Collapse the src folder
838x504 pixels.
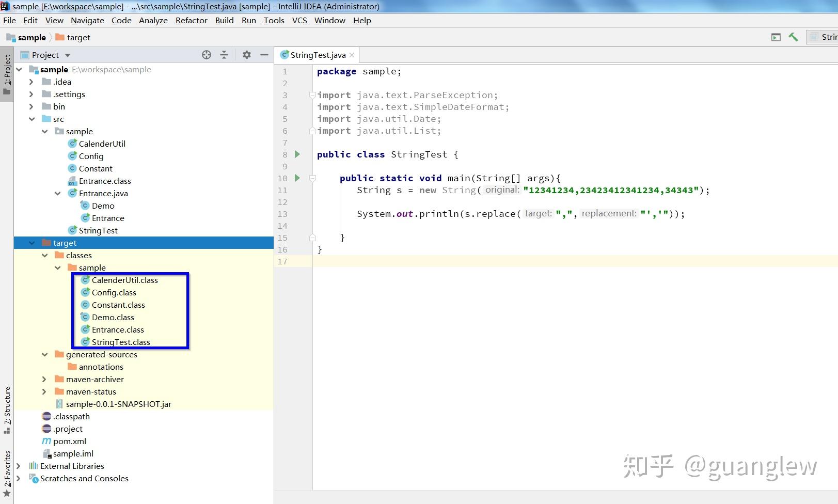[31, 119]
